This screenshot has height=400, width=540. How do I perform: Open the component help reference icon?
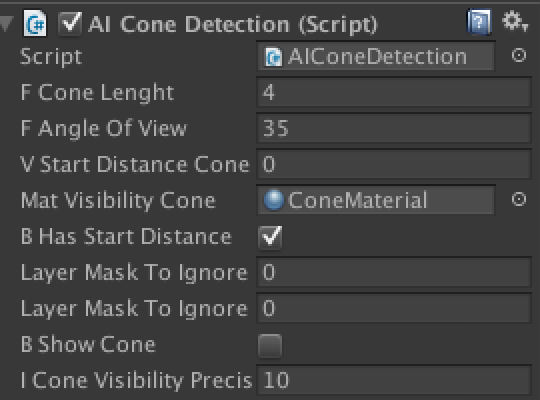479,22
